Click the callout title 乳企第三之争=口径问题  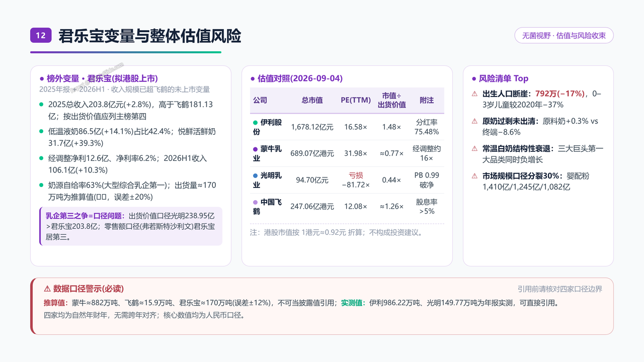(86, 216)
